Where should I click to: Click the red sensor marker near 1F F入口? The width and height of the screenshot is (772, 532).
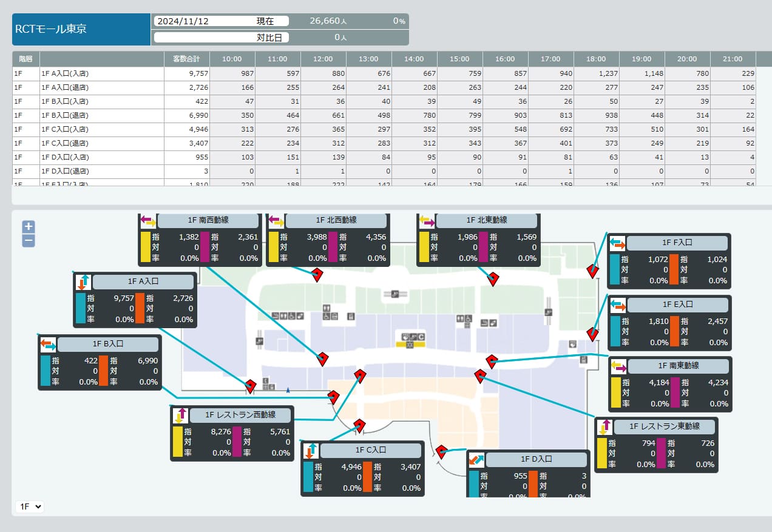[593, 271]
